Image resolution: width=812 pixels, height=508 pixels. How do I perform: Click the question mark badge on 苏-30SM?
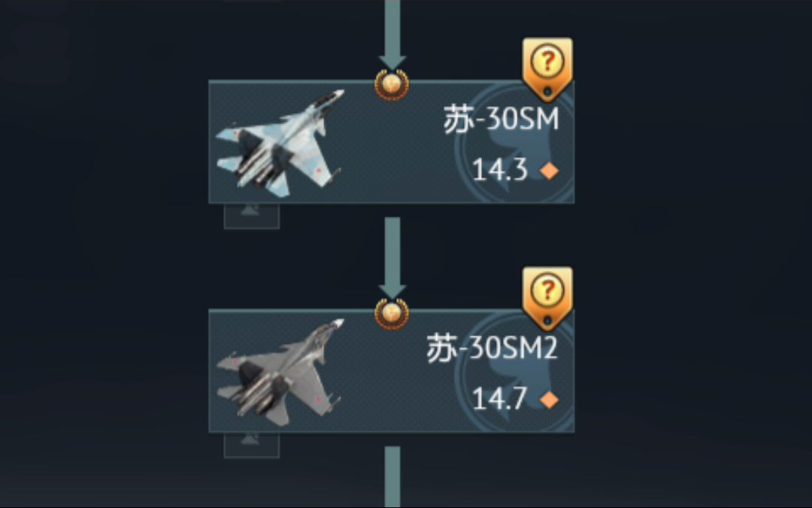[x=547, y=69]
